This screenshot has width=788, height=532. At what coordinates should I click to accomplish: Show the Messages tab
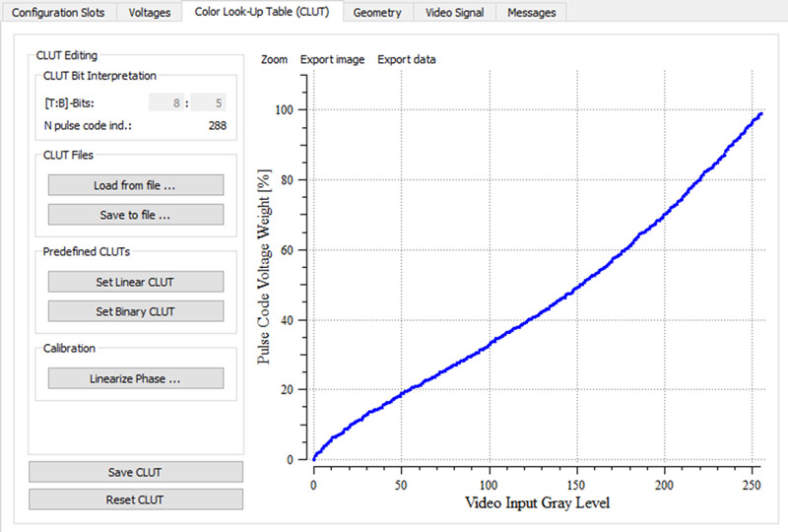click(x=531, y=13)
